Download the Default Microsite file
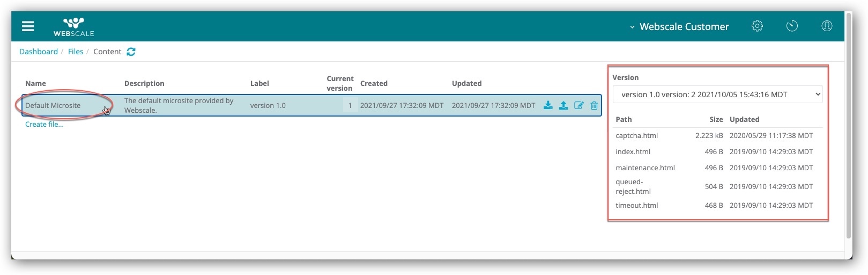 coord(548,105)
